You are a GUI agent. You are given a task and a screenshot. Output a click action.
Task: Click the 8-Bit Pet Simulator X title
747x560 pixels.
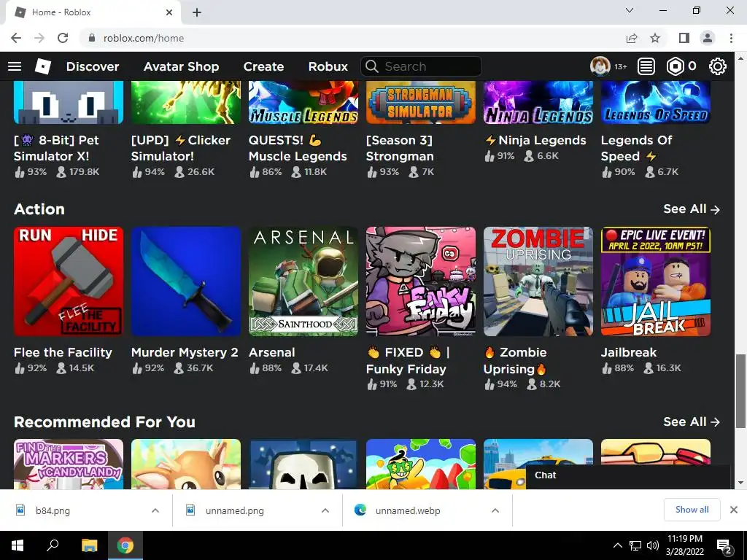click(x=56, y=148)
